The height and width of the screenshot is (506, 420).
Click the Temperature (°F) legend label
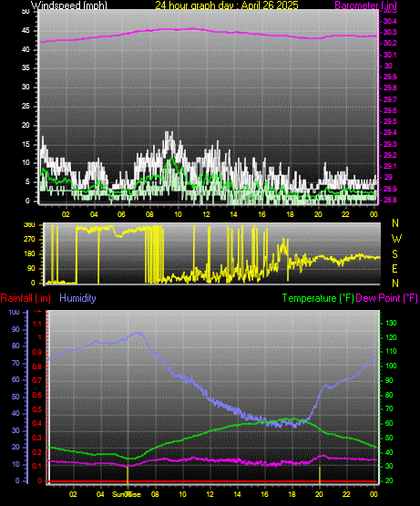318,298
